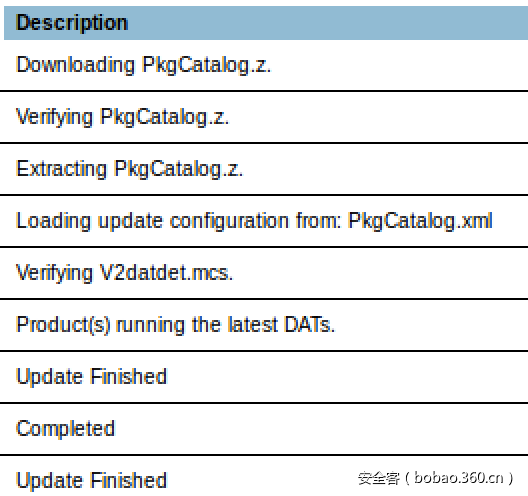Select Product(s) running the latest DATs row

point(264,325)
